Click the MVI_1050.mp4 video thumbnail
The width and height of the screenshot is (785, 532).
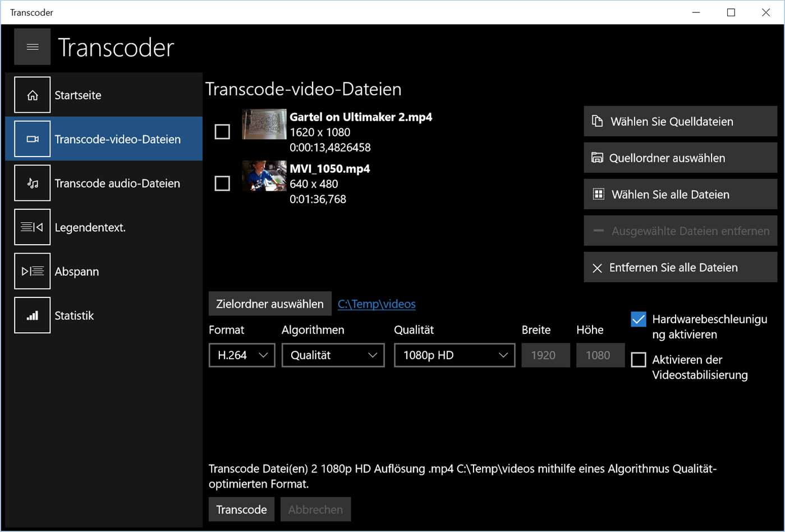pyautogui.click(x=264, y=176)
